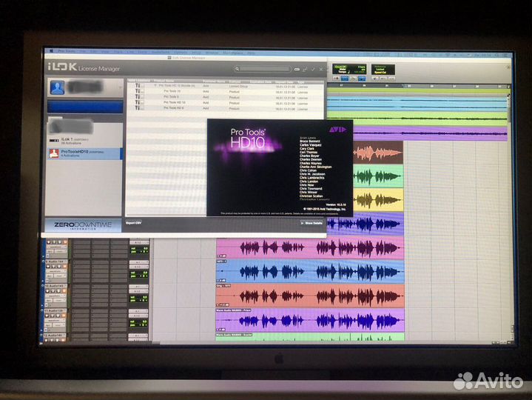Click the Count Off indicator in transport display
Viewport: 532px width, 400px height.
point(340,67)
